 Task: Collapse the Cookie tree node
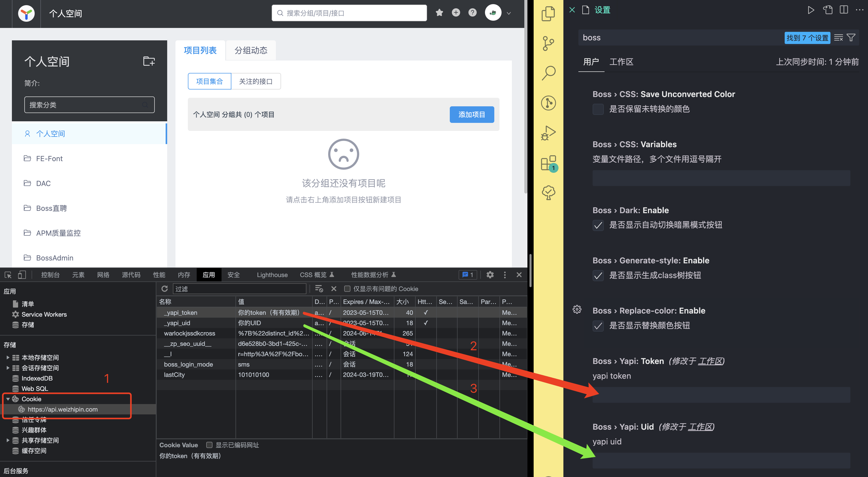point(8,399)
